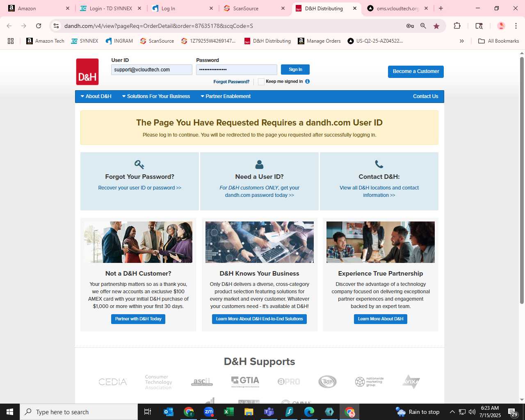The height and width of the screenshot is (420, 525).
Task: Open the Keep me signed in info icon
Action: (307, 81)
